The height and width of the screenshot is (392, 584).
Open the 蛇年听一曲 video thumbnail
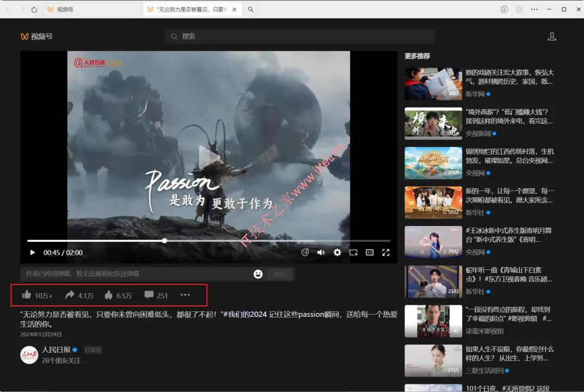tap(433, 281)
